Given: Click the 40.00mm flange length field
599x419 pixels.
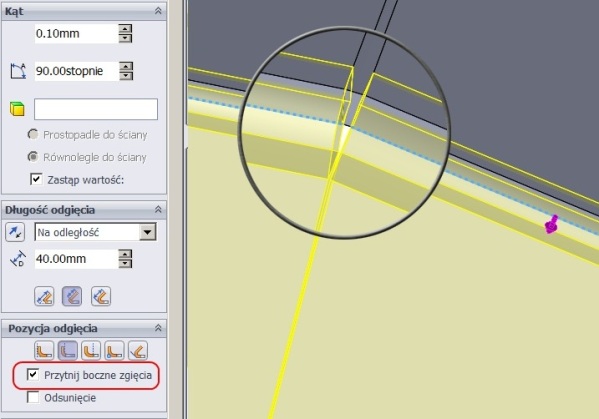Looking at the screenshot, I should [x=76, y=259].
